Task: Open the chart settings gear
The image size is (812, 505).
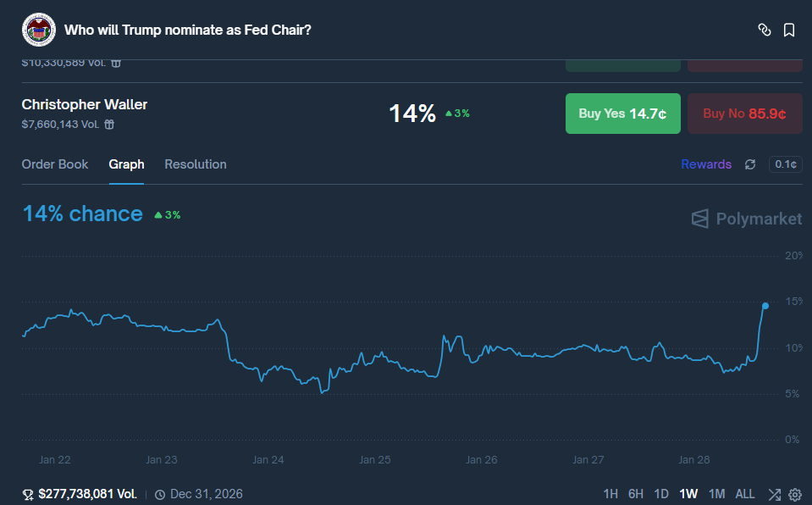Action: click(x=795, y=494)
